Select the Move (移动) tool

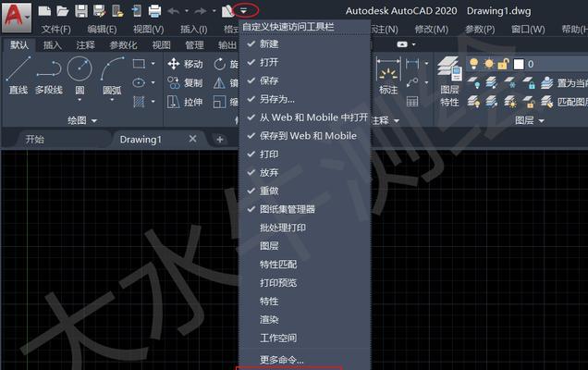click(185, 64)
